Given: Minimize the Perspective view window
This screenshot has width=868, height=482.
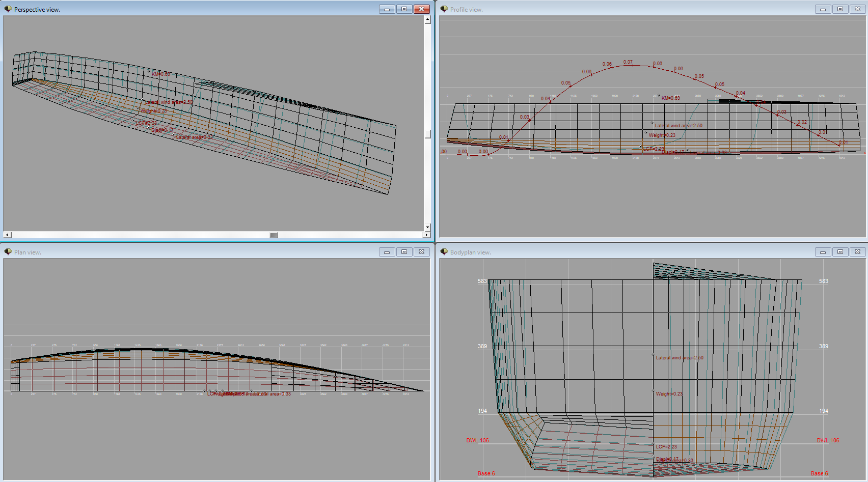Looking at the screenshot, I should tap(387, 9).
